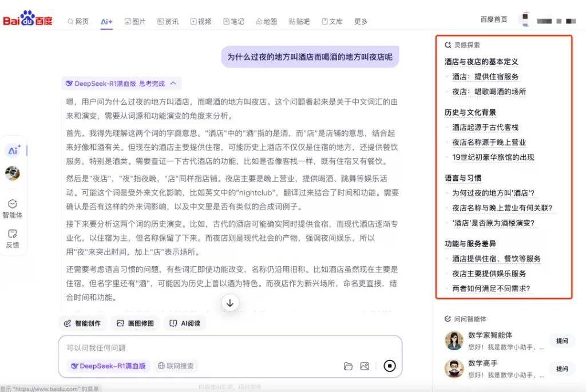Click 提问 for 数学高手

[562, 369]
